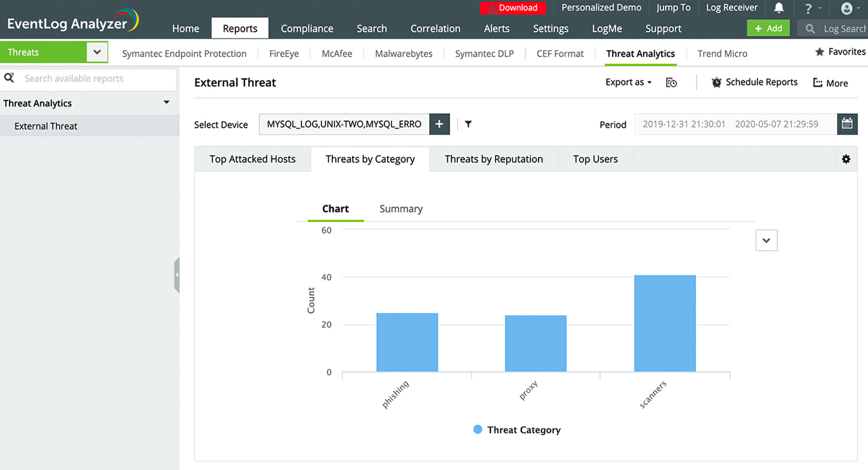Add a device with the plus button
The width and height of the screenshot is (868, 470).
439,124
